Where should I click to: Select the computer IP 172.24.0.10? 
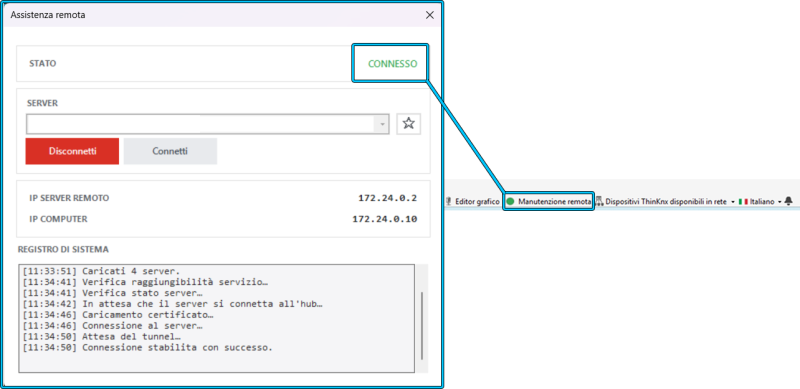(385, 219)
